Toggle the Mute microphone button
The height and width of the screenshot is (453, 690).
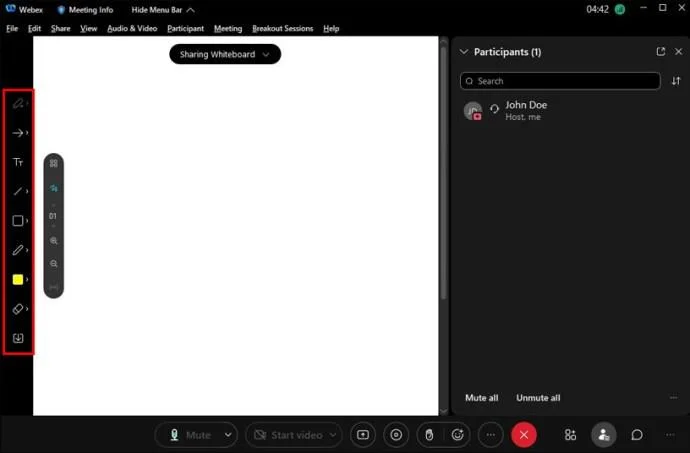click(190, 435)
